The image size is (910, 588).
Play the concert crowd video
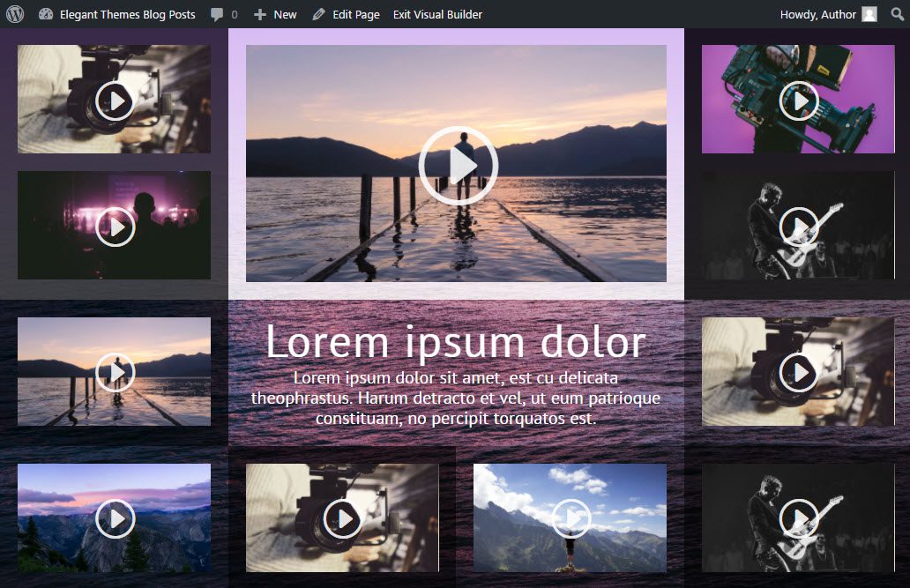pyautogui.click(x=115, y=226)
